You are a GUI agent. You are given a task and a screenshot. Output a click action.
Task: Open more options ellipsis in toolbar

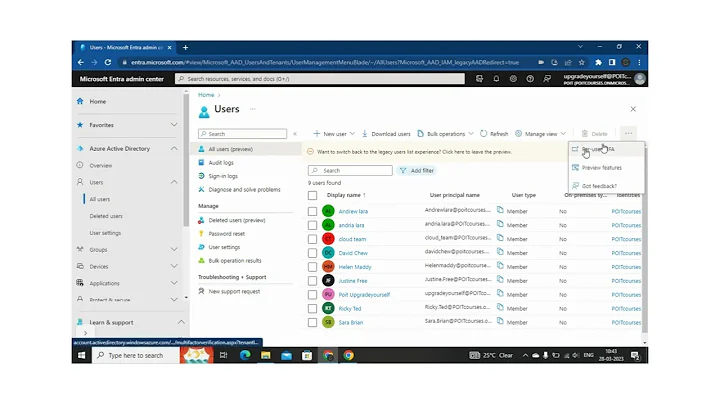[x=628, y=134]
